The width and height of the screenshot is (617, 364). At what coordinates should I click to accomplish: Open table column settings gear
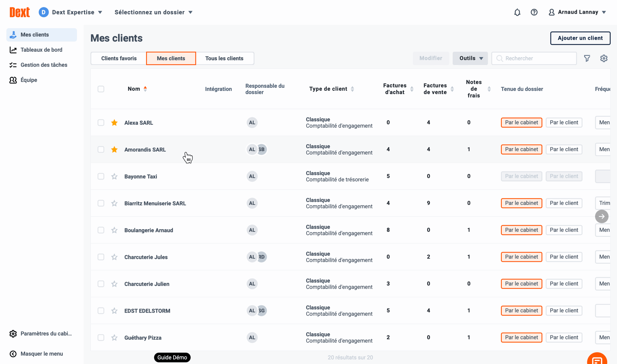coord(604,58)
